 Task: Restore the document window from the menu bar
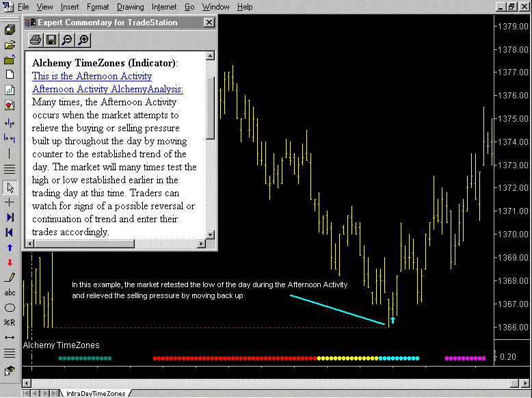(x=511, y=6)
